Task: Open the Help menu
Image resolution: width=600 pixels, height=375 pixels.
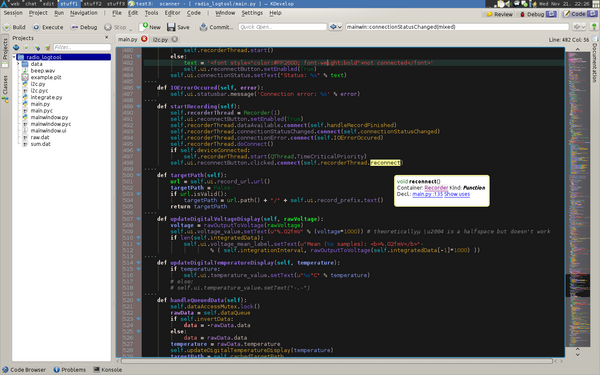Action: [x=275, y=13]
